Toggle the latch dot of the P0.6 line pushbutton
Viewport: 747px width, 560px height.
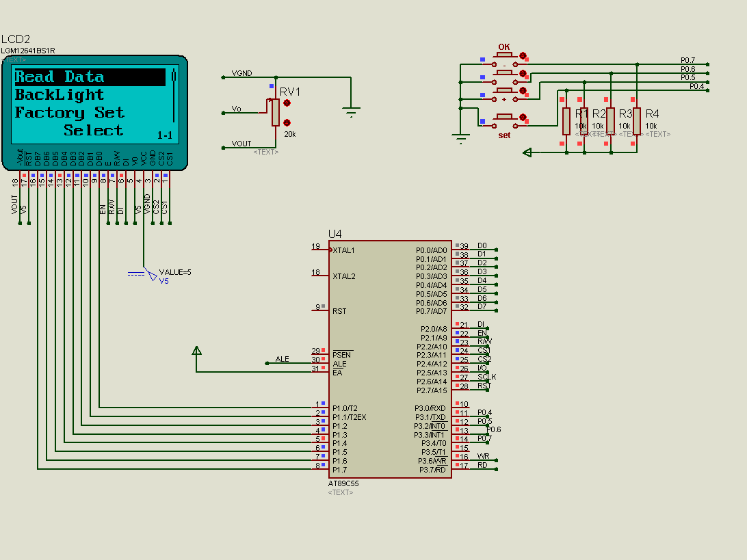pos(523,73)
